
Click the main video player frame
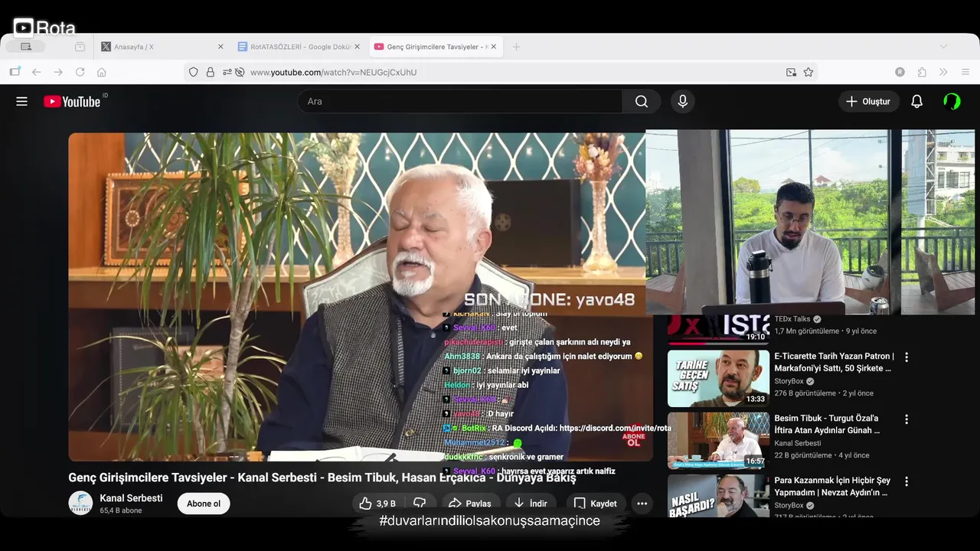click(x=360, y=297)
